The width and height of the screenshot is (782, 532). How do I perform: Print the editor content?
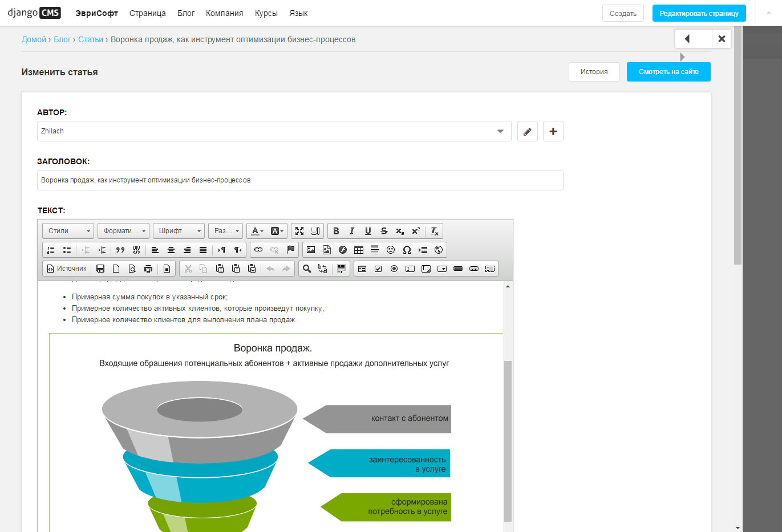pos(148,269)
